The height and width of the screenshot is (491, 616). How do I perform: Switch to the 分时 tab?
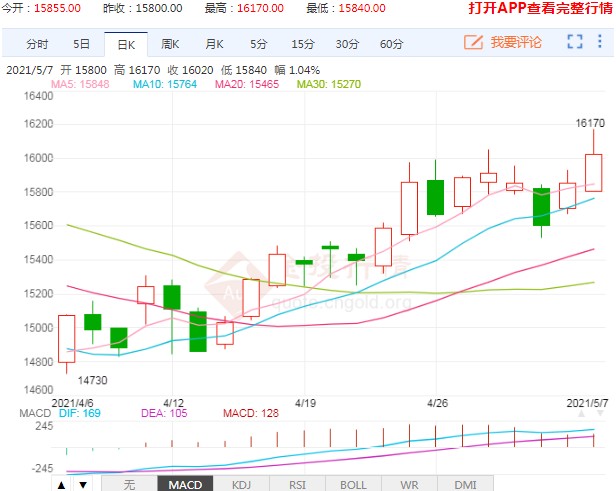click(37, 44)
